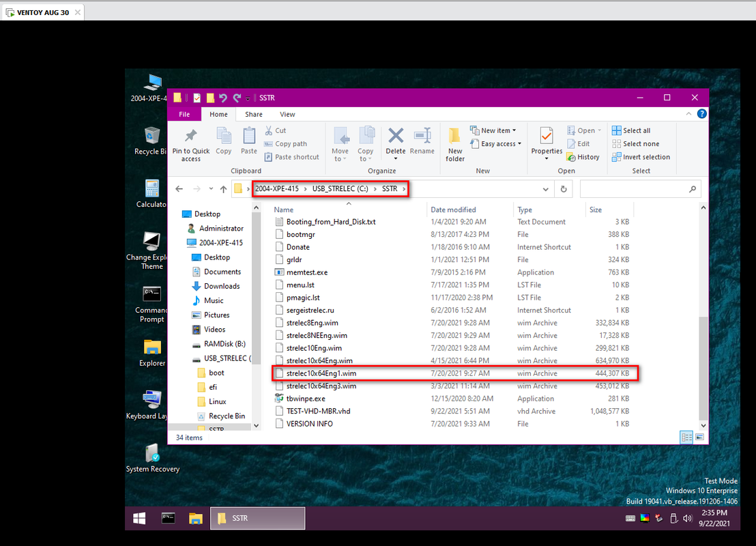Click Copy path in Clipboard group
The width and height of the screenshot is (756, 546).
[285, 144]
